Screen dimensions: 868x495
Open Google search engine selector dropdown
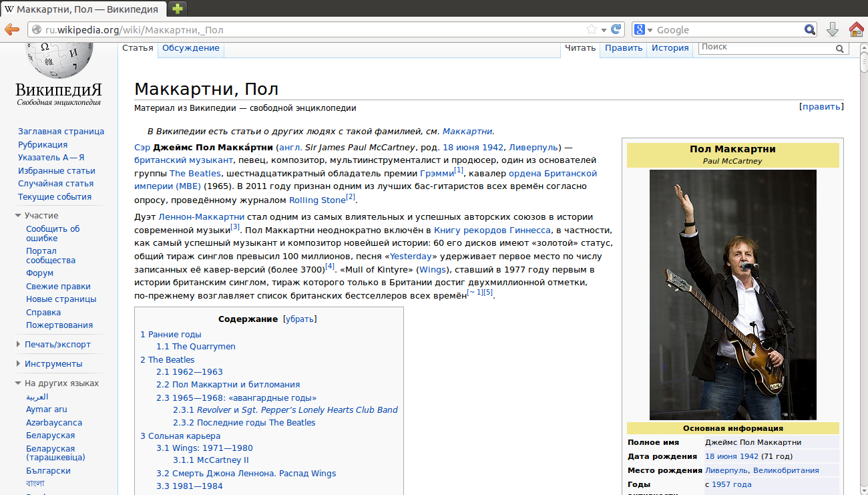pyautogui.click(x=644, y=29)
